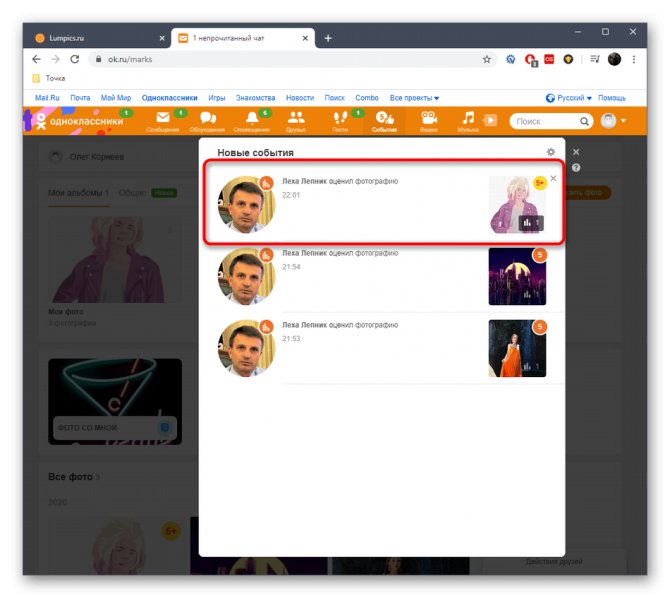Go back to previous page
The image size is (670, 598).
[x=36, y=59]
